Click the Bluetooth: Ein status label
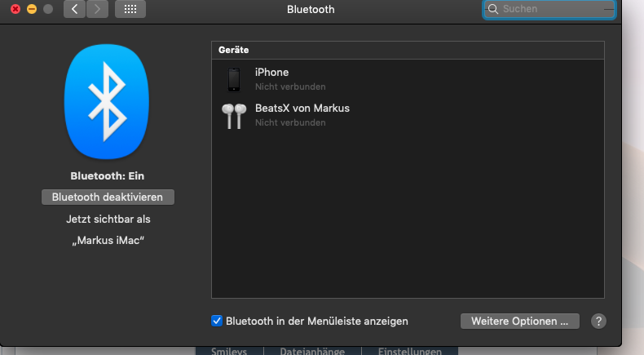 point(107,176)
